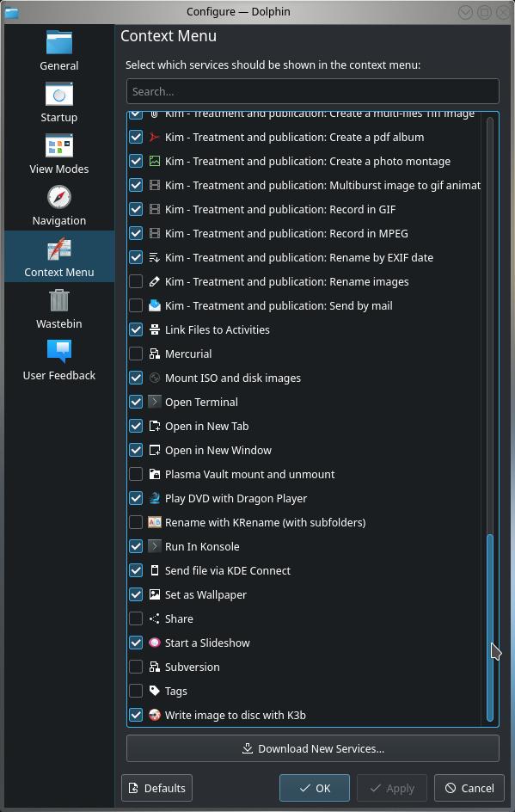Image resolution: width=515 pixels, height=812 pixels.
Task: Click the Dragon Player icon in the list
Action: [x=154, y=498]
